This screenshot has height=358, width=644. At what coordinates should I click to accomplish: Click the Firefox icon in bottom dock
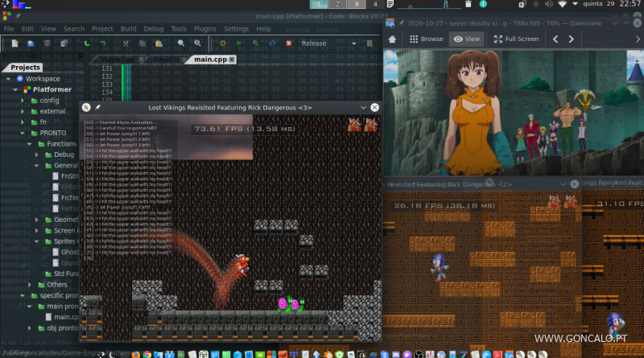click(135, 354)
